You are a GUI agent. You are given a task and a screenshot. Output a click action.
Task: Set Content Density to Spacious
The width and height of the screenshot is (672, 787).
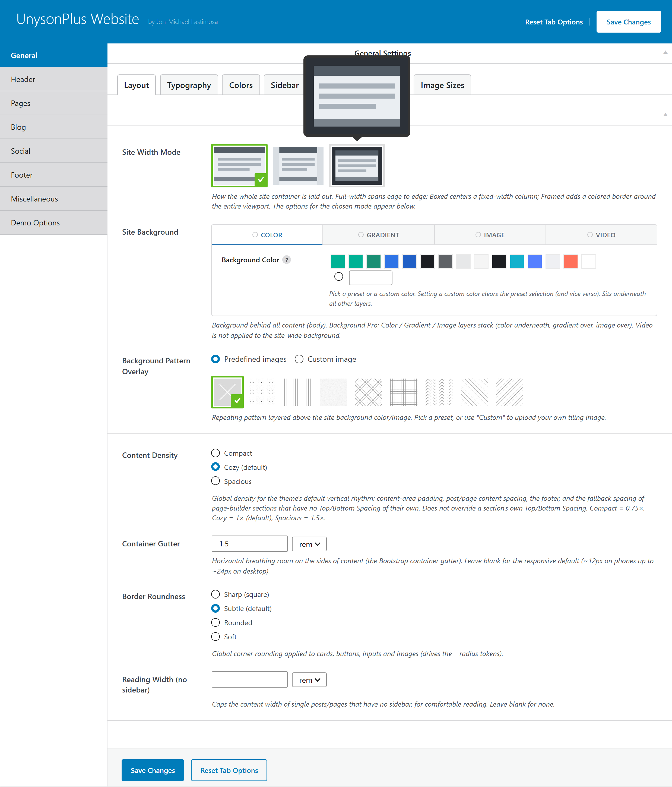click(x=216, y=481)
